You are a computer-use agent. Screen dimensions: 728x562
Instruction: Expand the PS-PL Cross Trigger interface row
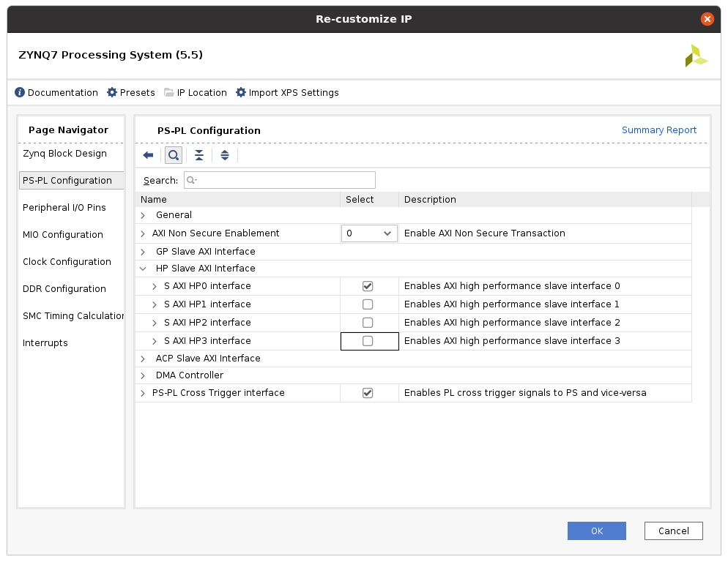pos(143,394)
